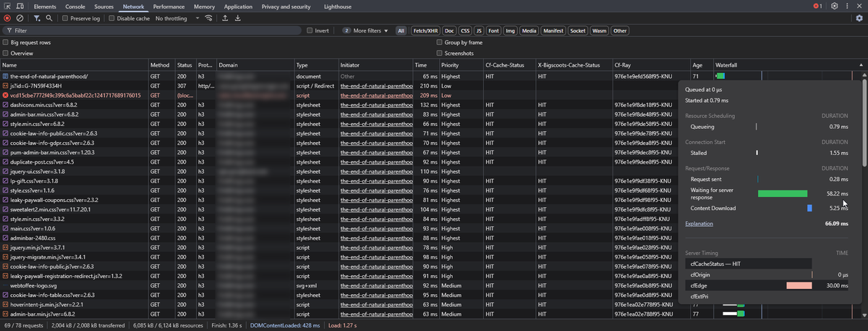Filter requests by CSS type
The width and height of the screenshot is (868, 331).
(466, 30)
